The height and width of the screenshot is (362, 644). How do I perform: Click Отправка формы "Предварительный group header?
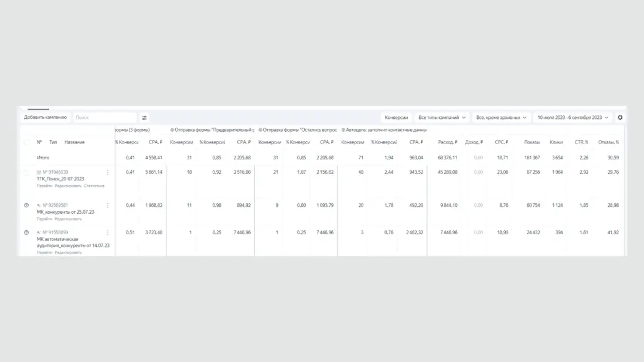pos(214,129)
